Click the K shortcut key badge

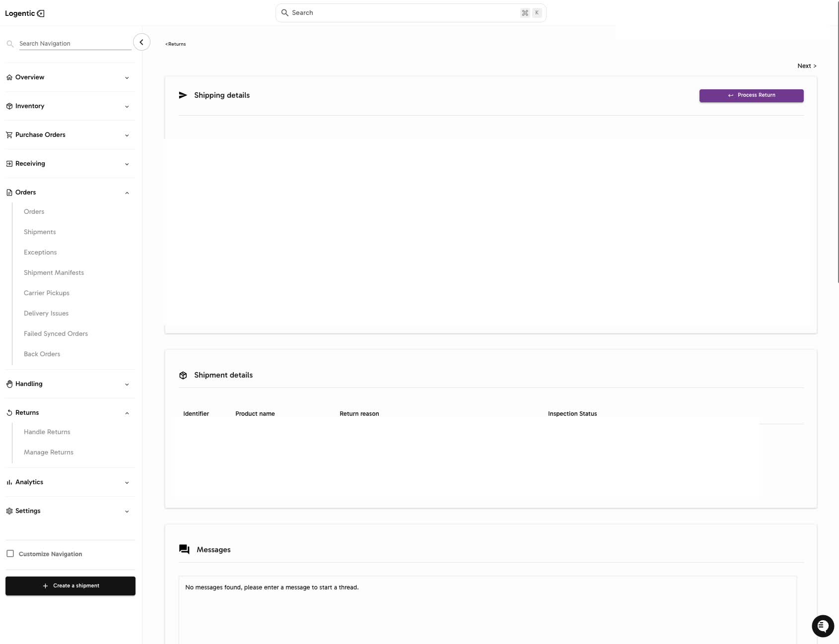pos(537,13)
